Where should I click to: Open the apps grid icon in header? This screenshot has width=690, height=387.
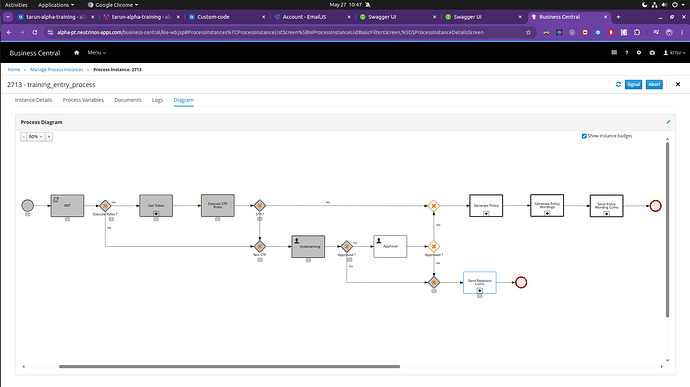pos(614,53)
